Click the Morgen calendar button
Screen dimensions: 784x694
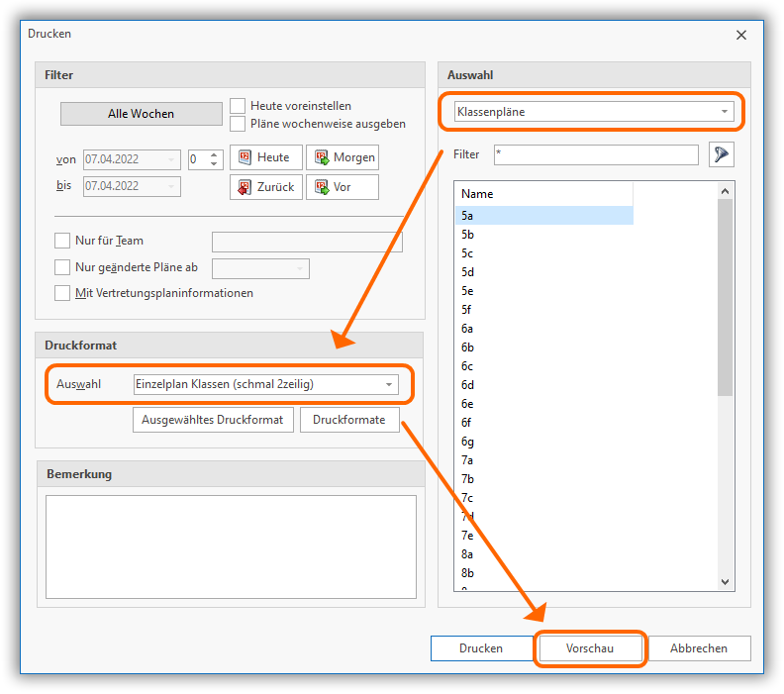(342, 157)
